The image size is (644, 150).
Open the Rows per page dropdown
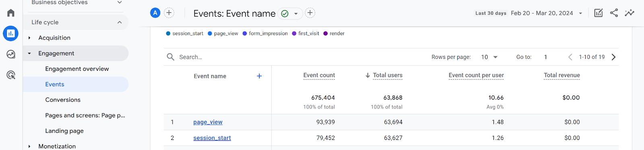(x=489, y=57)
